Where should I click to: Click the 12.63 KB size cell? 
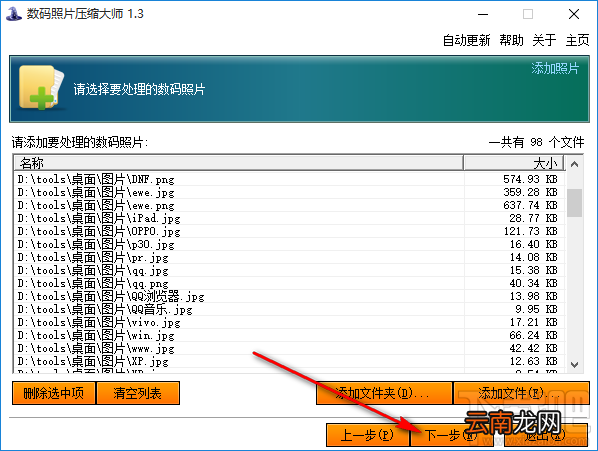(533, 361)
